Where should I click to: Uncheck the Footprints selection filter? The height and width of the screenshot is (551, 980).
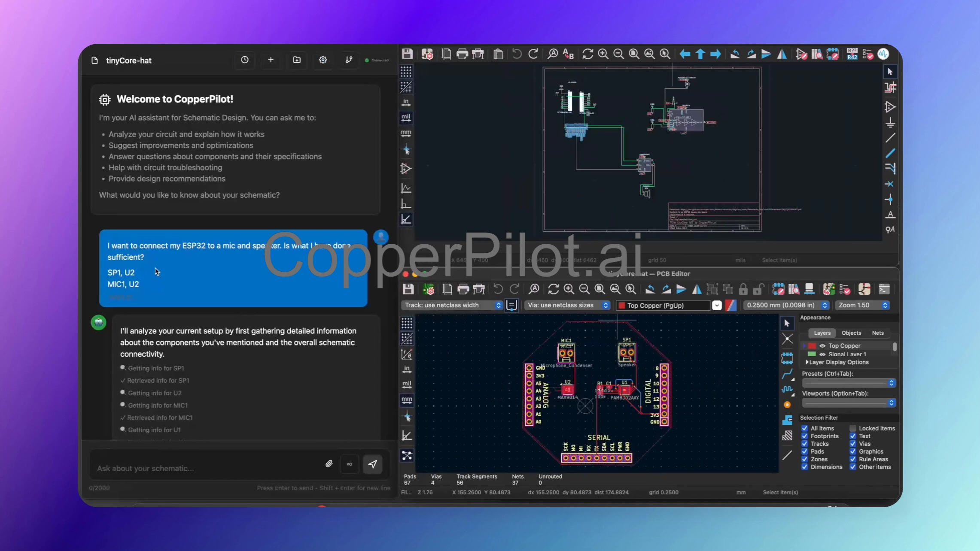click(805, 436)
